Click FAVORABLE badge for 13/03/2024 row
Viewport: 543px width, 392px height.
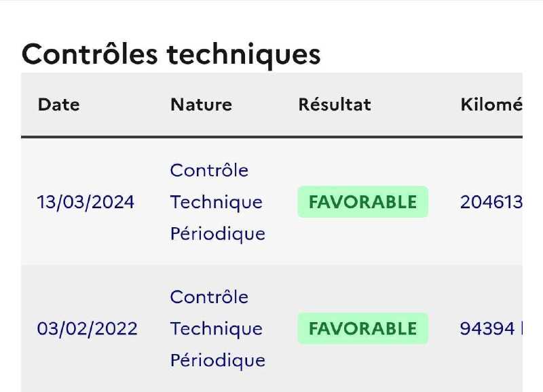(362, 202)
